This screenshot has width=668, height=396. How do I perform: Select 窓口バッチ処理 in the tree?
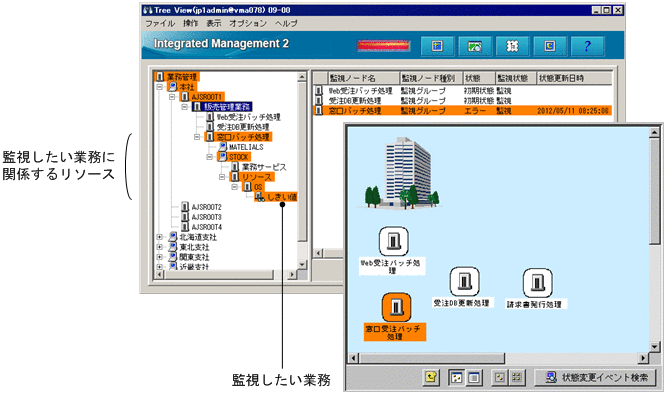(243, 137)
